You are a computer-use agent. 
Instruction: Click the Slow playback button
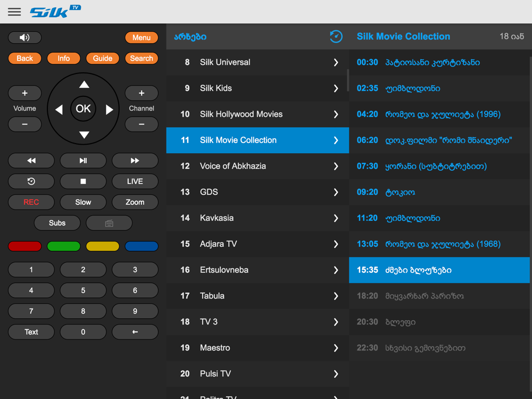pos(83,202)
